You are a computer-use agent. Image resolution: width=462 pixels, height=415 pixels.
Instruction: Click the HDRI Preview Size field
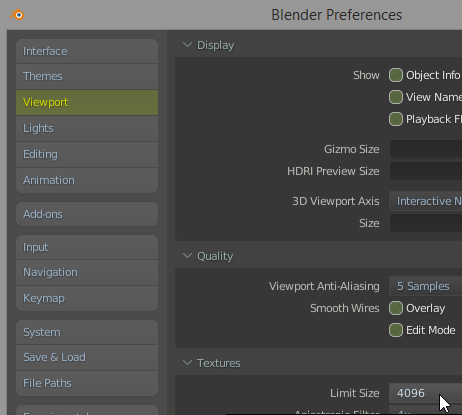coord(426,171)
